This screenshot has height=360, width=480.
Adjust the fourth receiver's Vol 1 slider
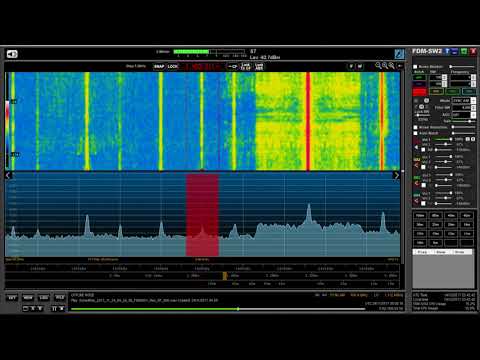click(443, 193)
